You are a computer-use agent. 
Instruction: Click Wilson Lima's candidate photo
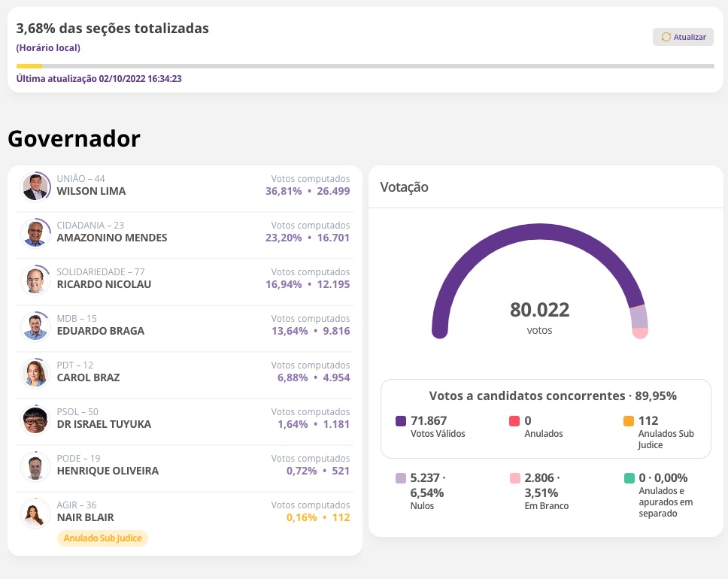35,186
